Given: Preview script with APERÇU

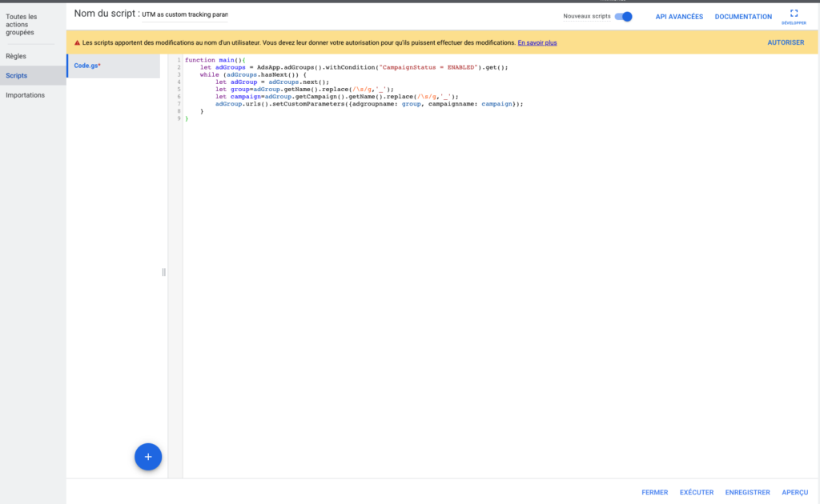Looking at the screenshot, I should coord(795,493).
